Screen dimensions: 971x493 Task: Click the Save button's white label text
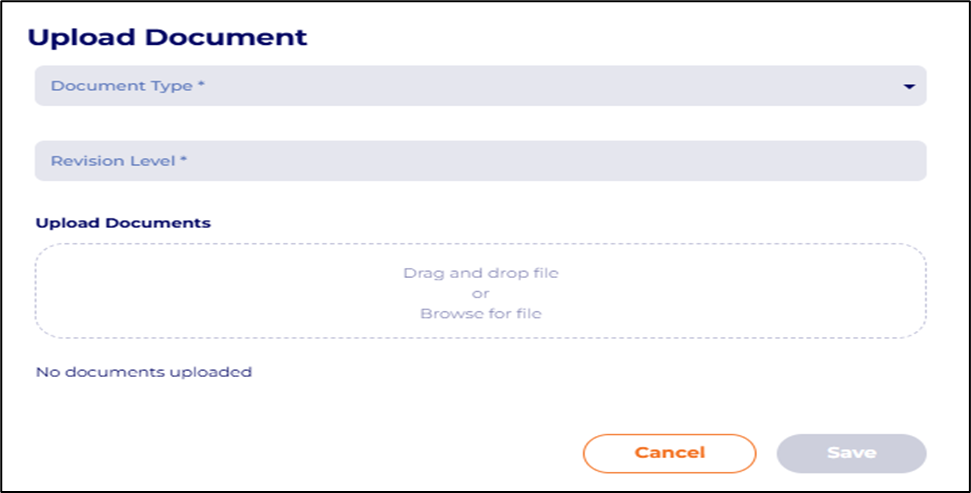point(851,453)
